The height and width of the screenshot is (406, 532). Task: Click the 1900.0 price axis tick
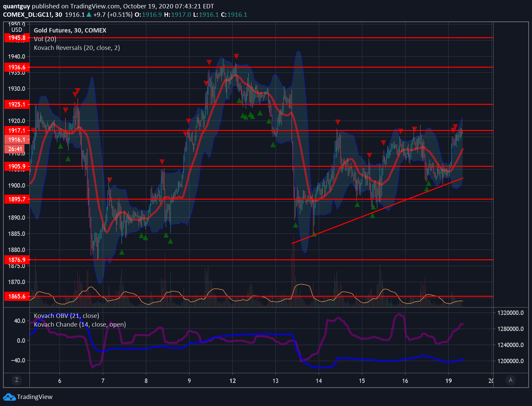coord(17,186)
